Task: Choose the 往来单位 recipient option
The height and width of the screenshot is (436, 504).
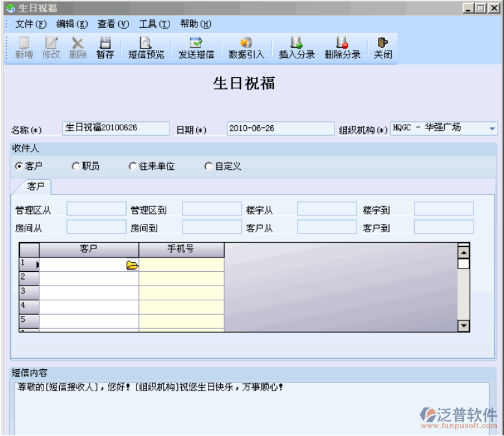Action: (x=132, y=166)
